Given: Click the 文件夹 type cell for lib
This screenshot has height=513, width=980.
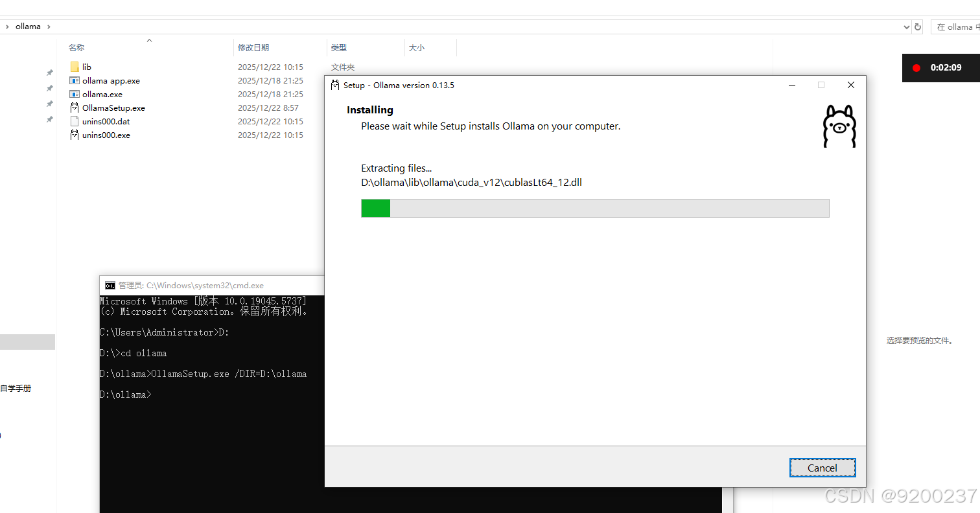Looking at the screenshot, I should pos(343,67).
